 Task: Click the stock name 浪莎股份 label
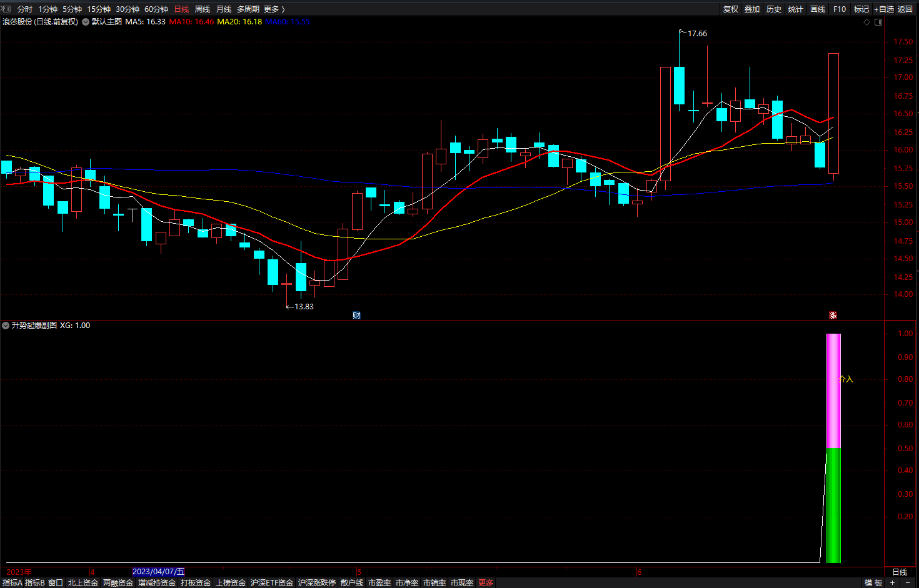point(17,22)
